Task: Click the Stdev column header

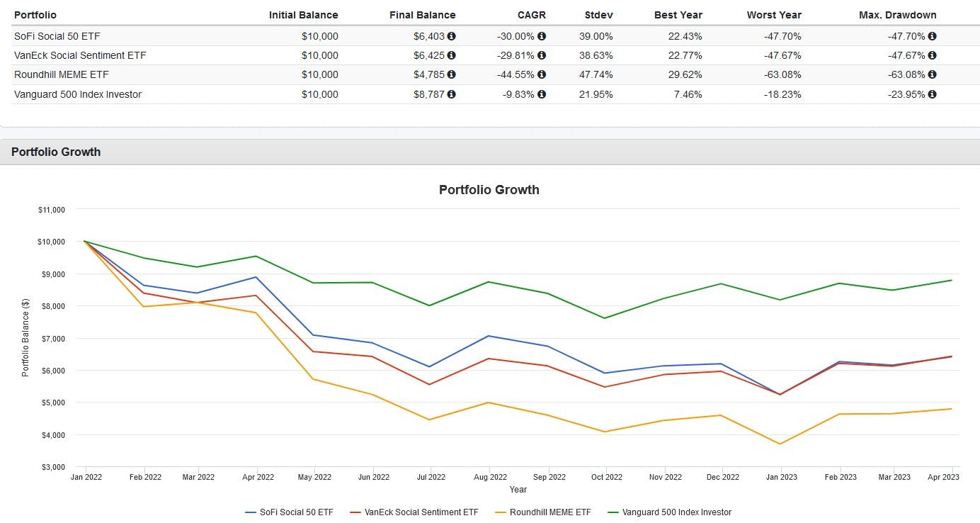Action: [599, 15]
